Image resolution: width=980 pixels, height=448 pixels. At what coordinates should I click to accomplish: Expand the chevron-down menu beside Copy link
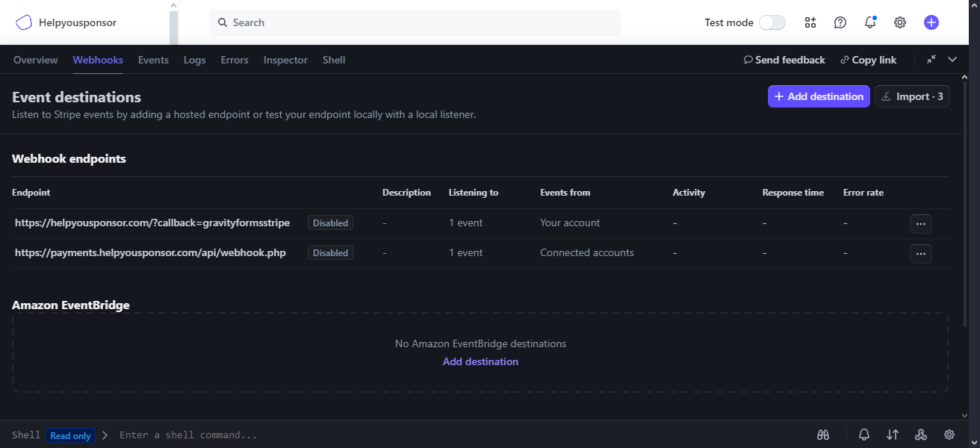click(952, 60)
